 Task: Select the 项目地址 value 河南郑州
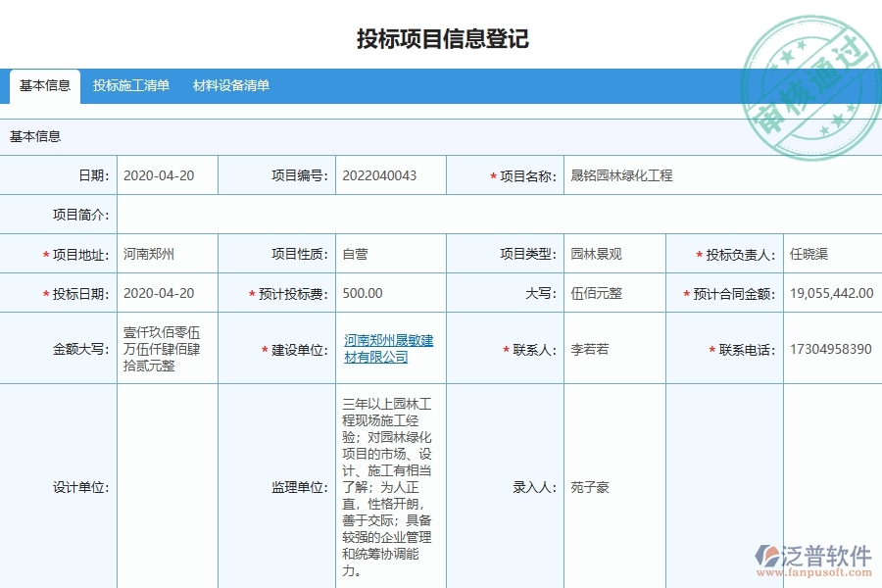[x=148, y=253]
